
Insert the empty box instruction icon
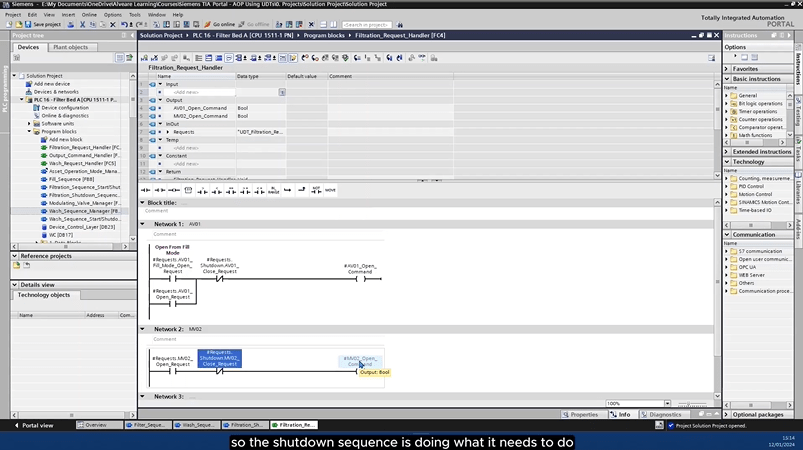point(188,189)
